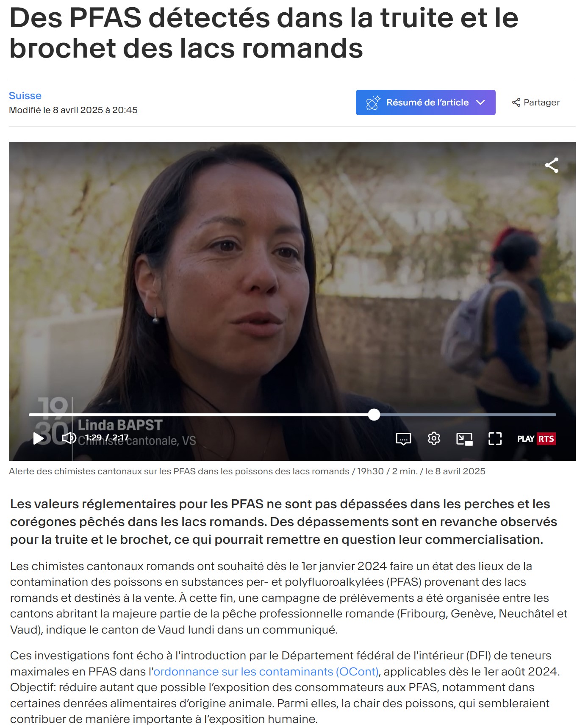This screenshot has width=577, height=728.
Task: Mute the video using the speaker icon
Action: point(69,438)
